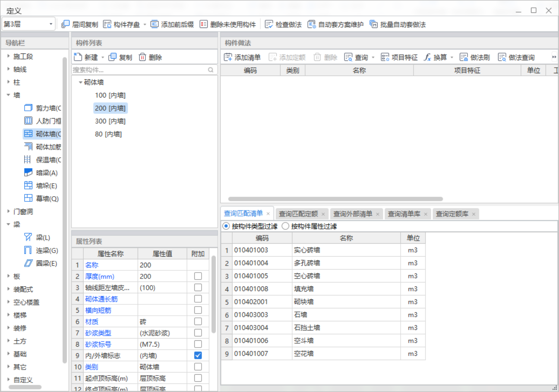Select 剪力墙 in the navigation bar
This screenshot has width=559, height=392.
click(x=42, y=108)
